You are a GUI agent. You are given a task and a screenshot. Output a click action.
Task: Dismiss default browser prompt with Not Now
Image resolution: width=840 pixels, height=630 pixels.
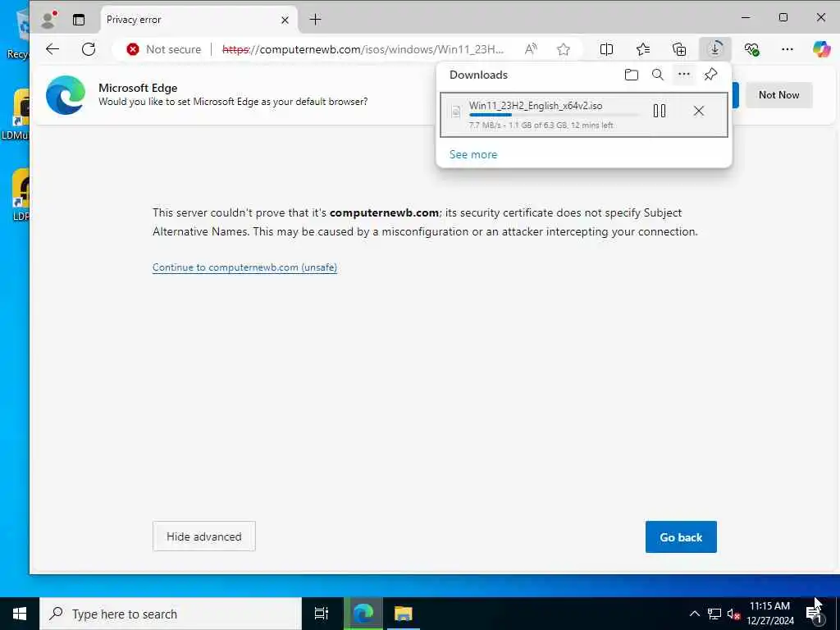click(x=779, y=95)
